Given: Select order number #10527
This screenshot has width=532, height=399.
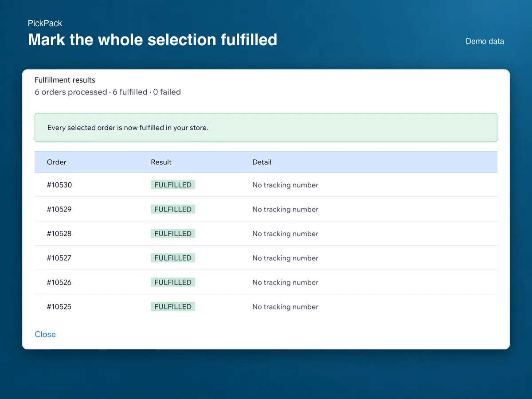Looking at the screenshot, I should pyautogui.click(x=59, y=258).
